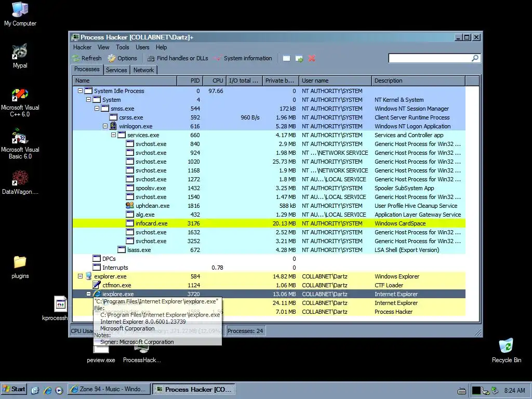This screenshot has width=532, height=399.
Task: Collapse the services.exe tree node
Action: tap(113, 135)
